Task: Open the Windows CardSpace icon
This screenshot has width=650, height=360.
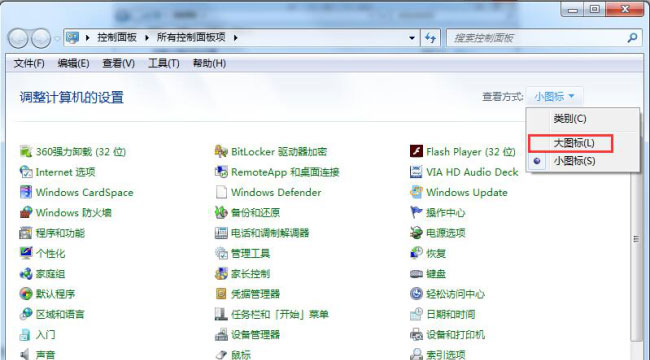Action: (26, 192)
